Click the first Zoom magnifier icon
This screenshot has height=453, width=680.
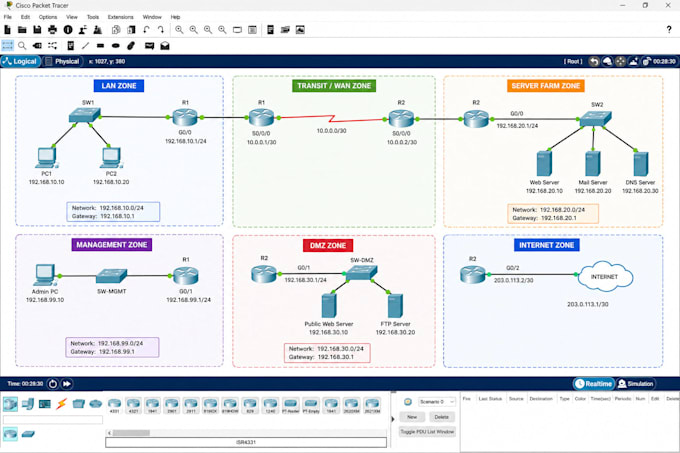point(179,29)
